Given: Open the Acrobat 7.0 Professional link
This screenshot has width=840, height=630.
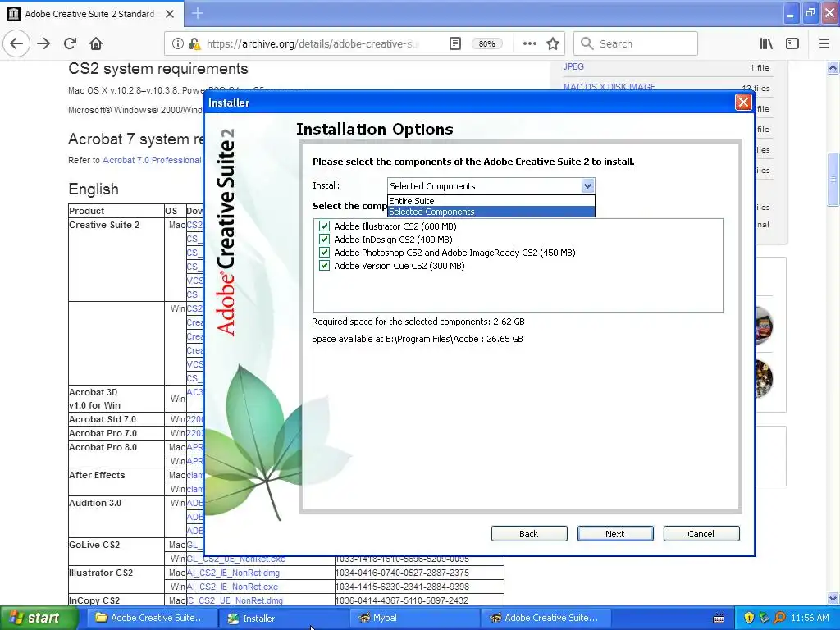Looking at the screenshot, I should (152, 160).
